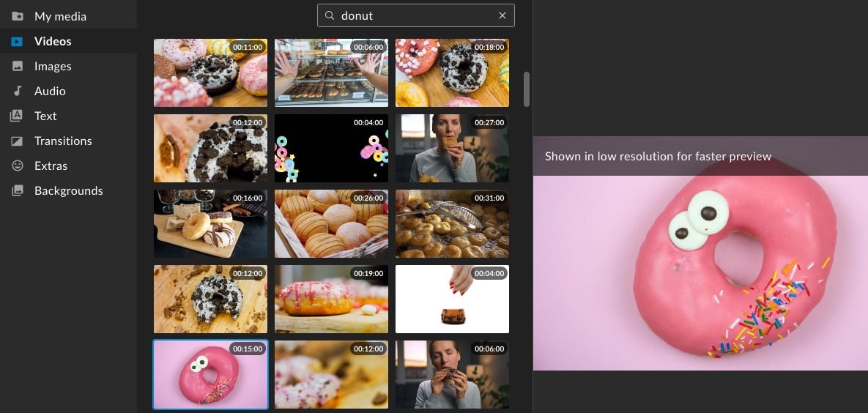Screen dimensions: 868x413
Task: Select the Transitions icon
Action: (18, 141)
